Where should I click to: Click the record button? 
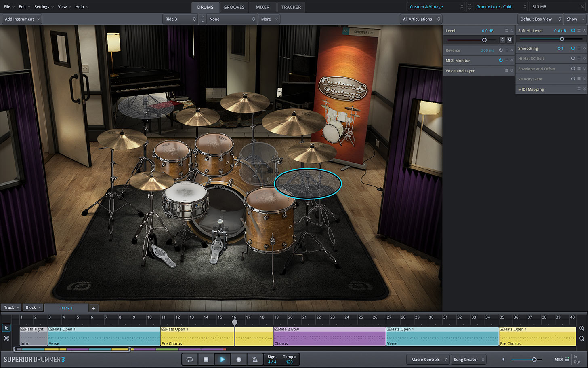[x=239, y=359]
